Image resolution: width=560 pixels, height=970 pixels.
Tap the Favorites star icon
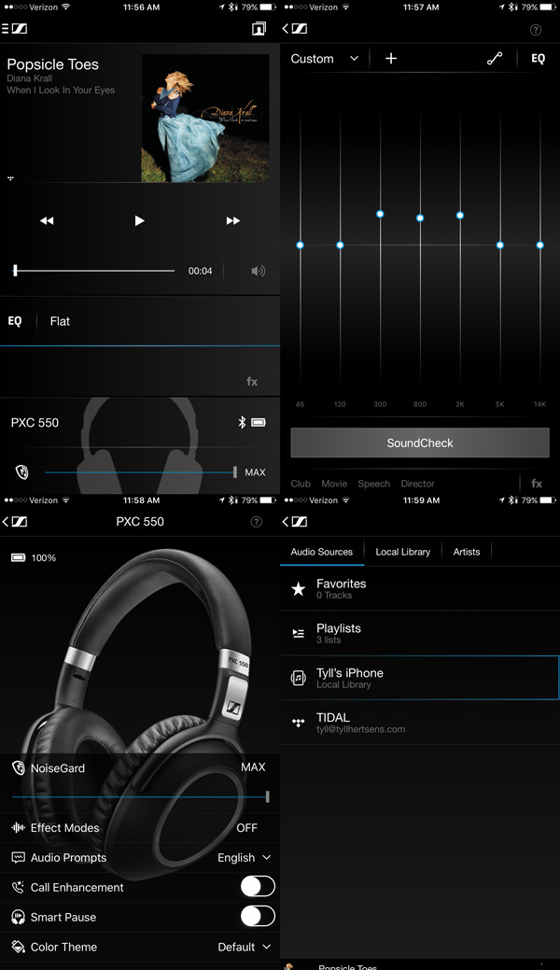click(x=299, y=589)
